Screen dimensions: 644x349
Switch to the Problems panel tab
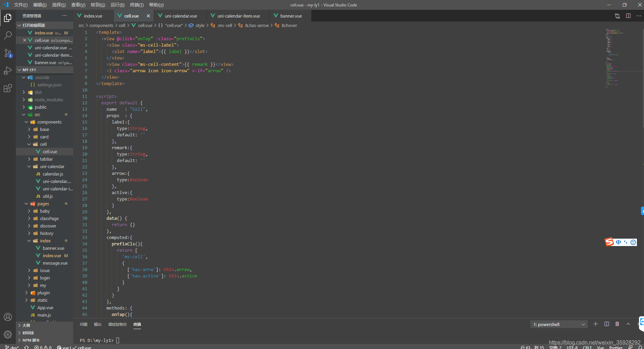tap(84, 324)
